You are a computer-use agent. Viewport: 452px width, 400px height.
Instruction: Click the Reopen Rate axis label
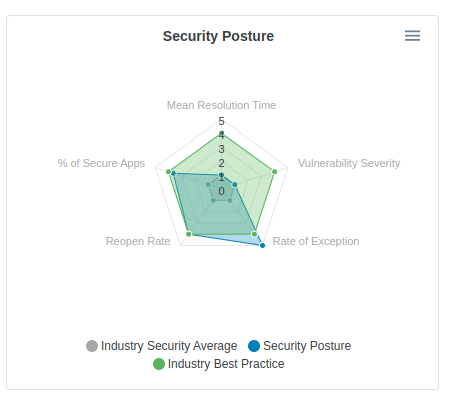pyautogui.click(x=138, y=241)
